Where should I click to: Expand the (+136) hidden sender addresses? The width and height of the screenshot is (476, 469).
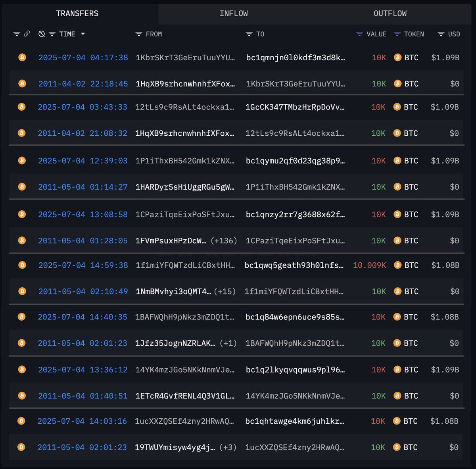pyautogui.click(x=225, y=240)
